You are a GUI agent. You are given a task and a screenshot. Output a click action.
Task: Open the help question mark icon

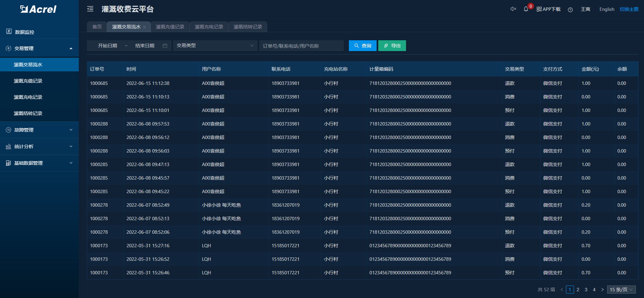(570, 9)
